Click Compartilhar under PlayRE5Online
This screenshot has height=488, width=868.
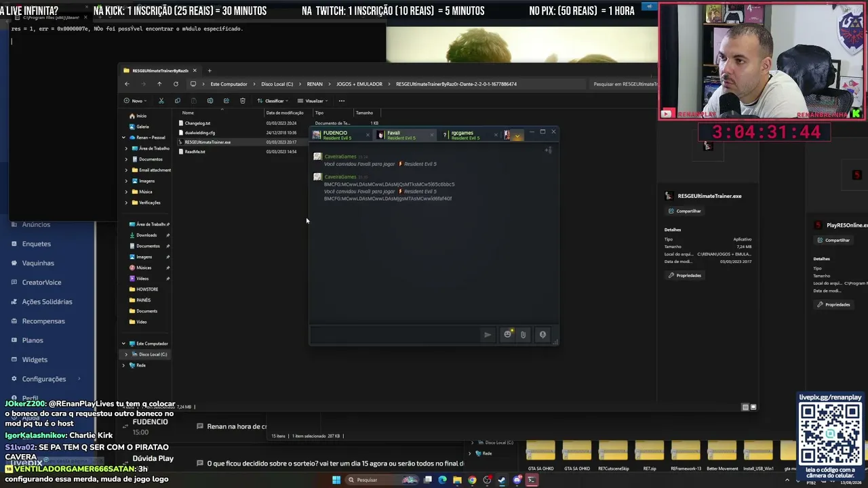click(x=833, y=240)
